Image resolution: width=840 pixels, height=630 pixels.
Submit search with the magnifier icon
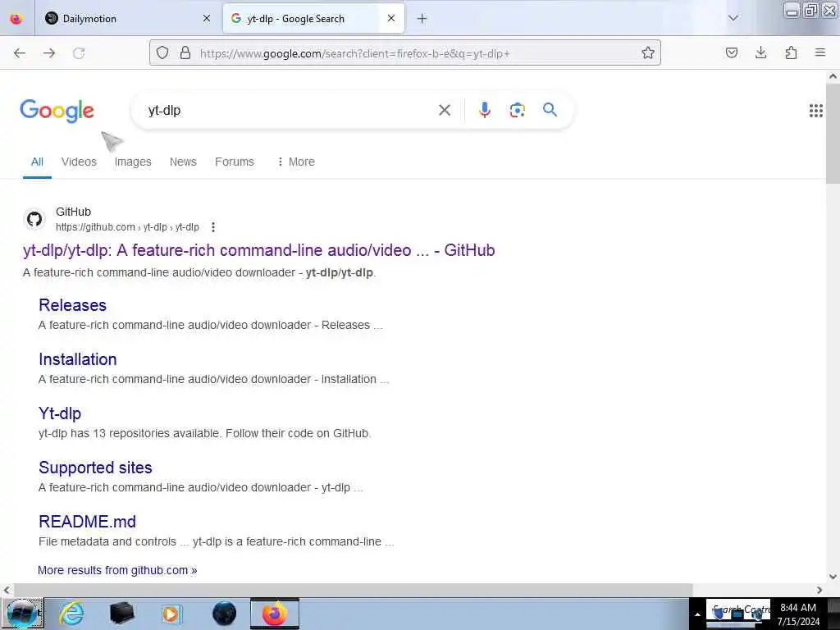click(550, 110)
